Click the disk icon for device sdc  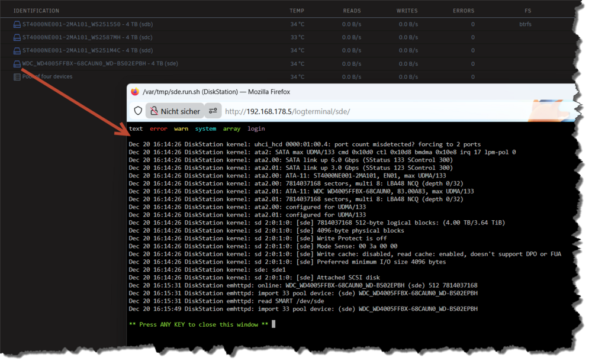click(17, 37)
